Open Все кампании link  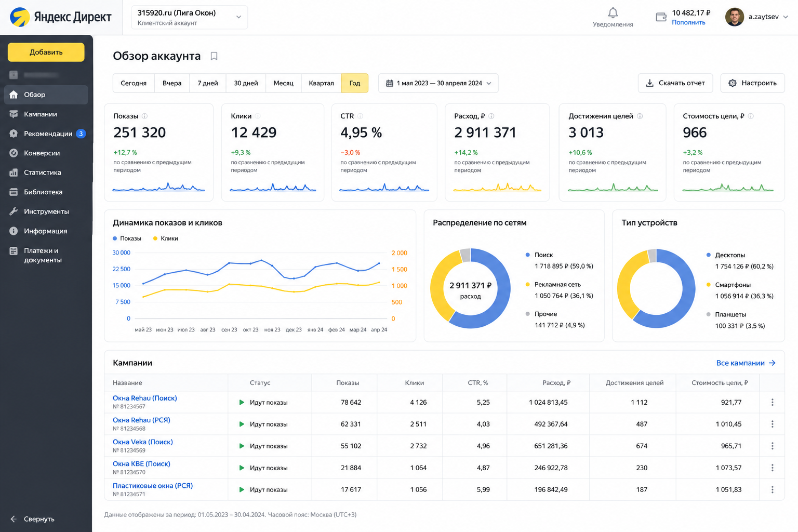(746, 363)
